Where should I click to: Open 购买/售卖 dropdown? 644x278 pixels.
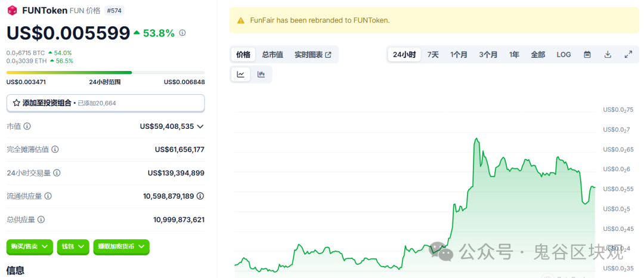click(x=30, y=247)
